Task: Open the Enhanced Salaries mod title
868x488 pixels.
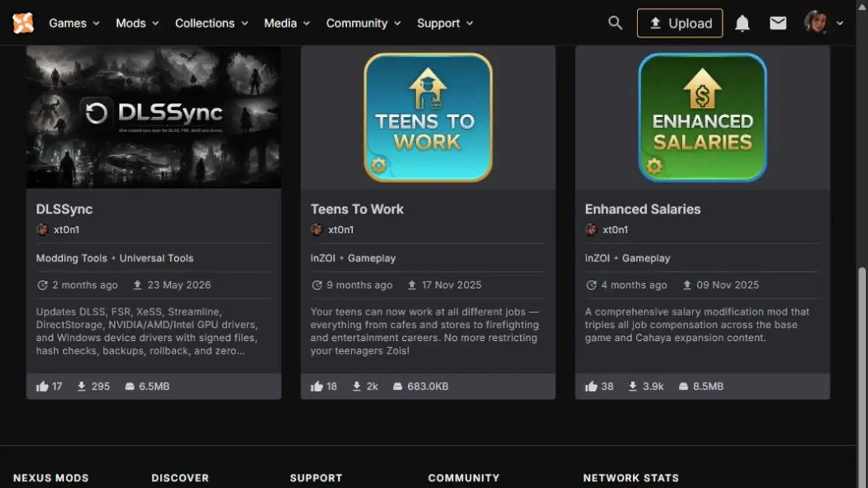Action: (x=643, y=209)
